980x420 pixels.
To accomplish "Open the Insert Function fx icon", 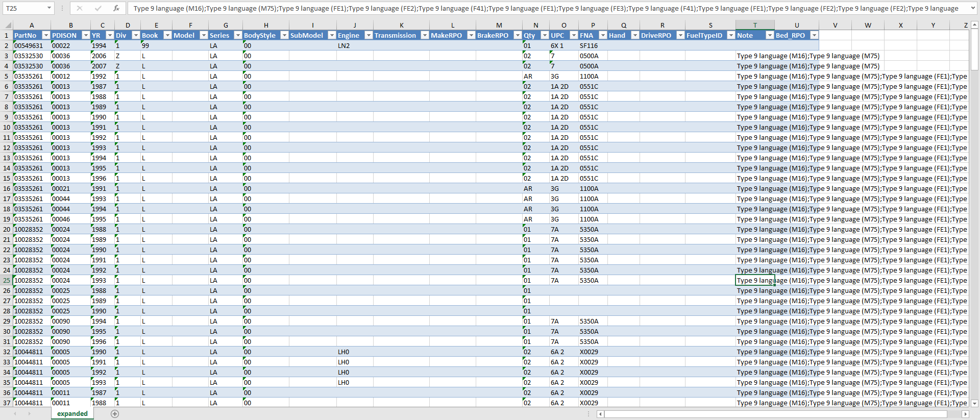I will pos(116,8).
